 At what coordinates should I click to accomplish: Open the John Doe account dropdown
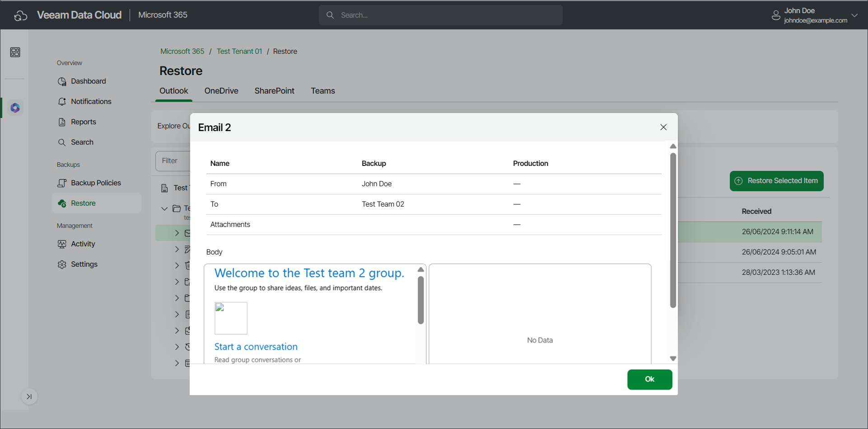854,15
